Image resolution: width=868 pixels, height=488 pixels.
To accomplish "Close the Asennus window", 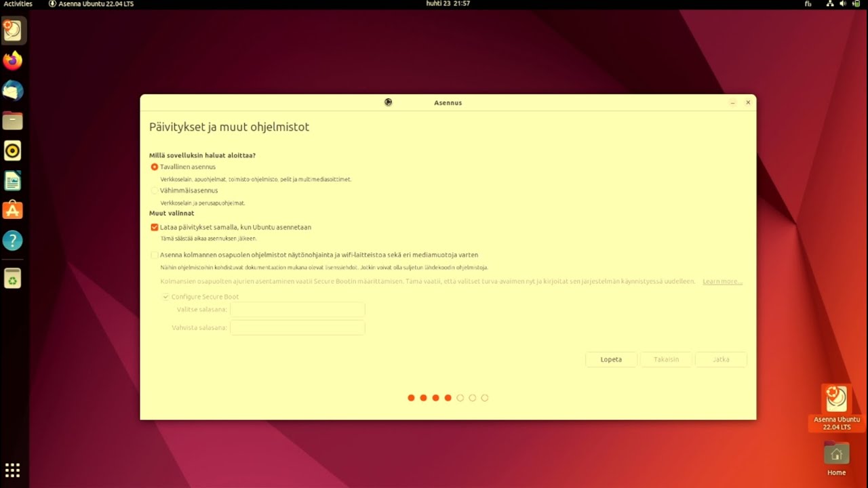I will 748,102.
